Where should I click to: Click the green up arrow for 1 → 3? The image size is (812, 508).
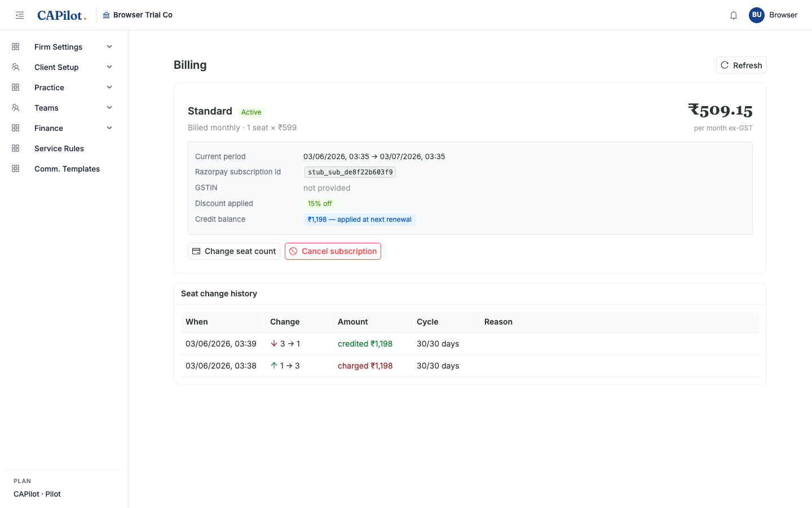tap(274, 365)
